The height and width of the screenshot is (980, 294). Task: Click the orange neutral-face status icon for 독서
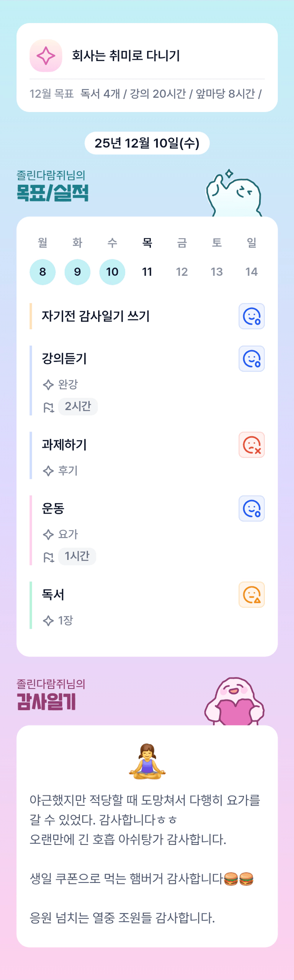point(251,595)
